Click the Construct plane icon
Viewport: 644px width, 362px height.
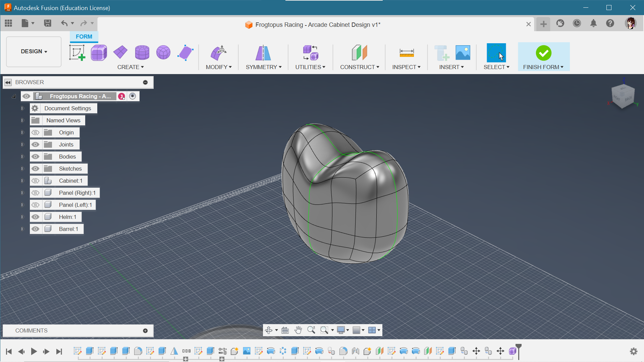point(360,53)
